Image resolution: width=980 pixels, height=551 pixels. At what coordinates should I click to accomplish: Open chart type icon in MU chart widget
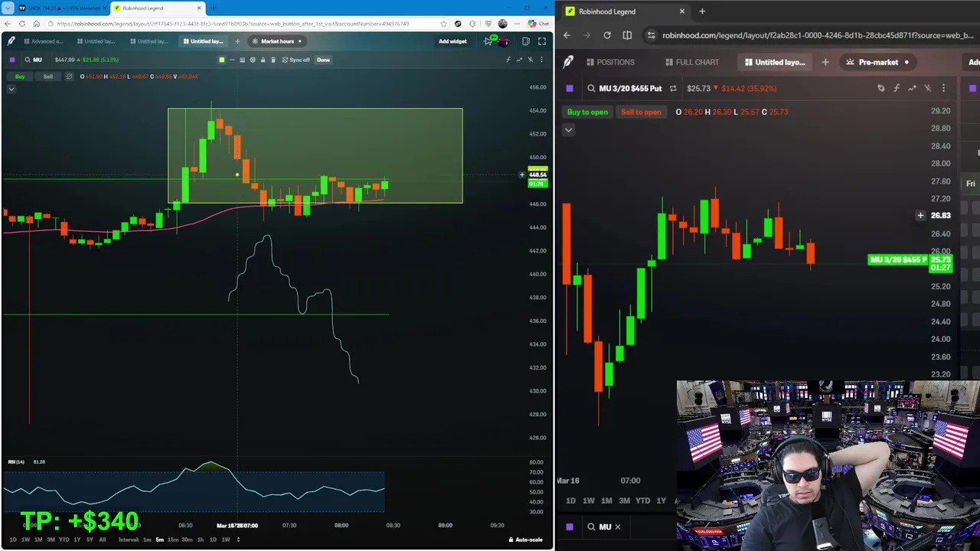tap(519, 60)
